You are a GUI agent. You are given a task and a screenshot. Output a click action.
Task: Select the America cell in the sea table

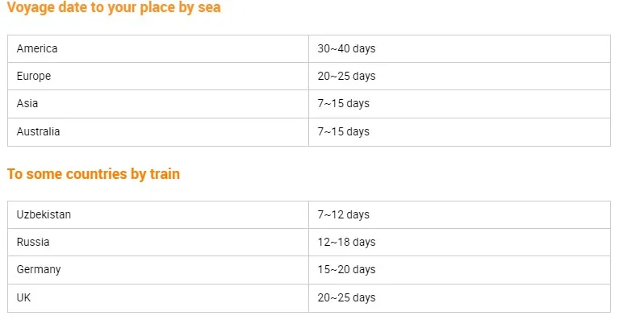37,48
